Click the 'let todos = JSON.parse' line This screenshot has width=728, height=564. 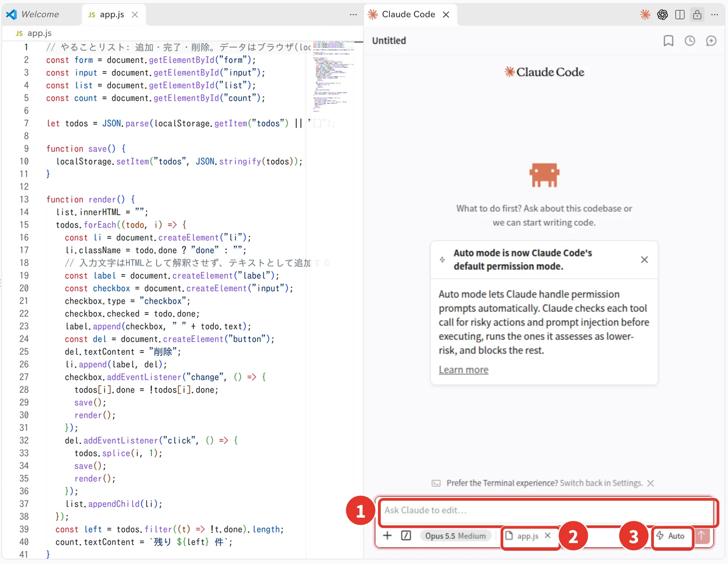(x=191, y=123)
